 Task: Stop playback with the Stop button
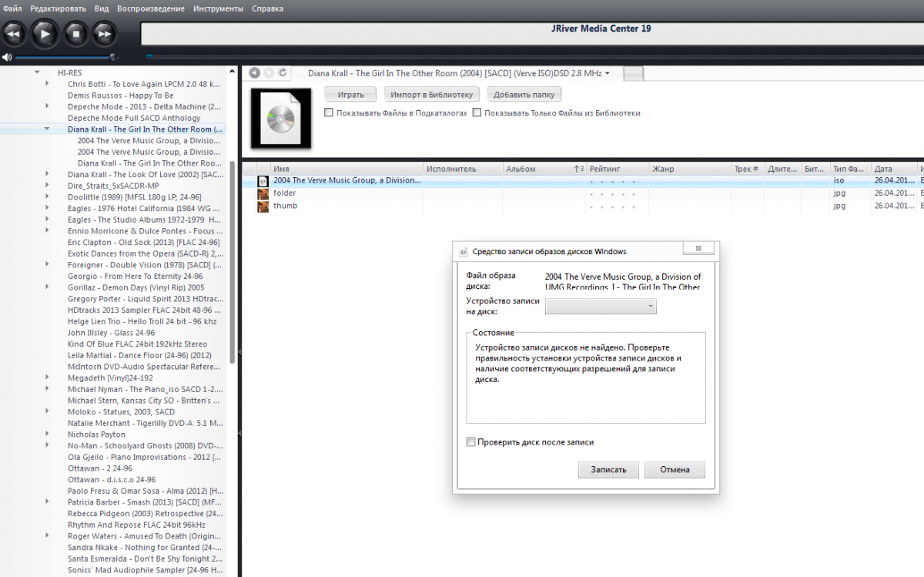click(x=75, y=34)
